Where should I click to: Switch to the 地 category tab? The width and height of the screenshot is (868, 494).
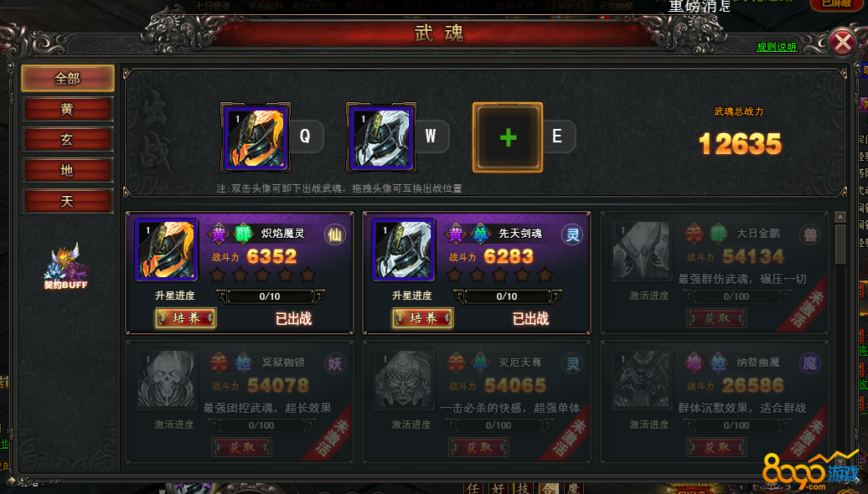[x=68, y=170]
